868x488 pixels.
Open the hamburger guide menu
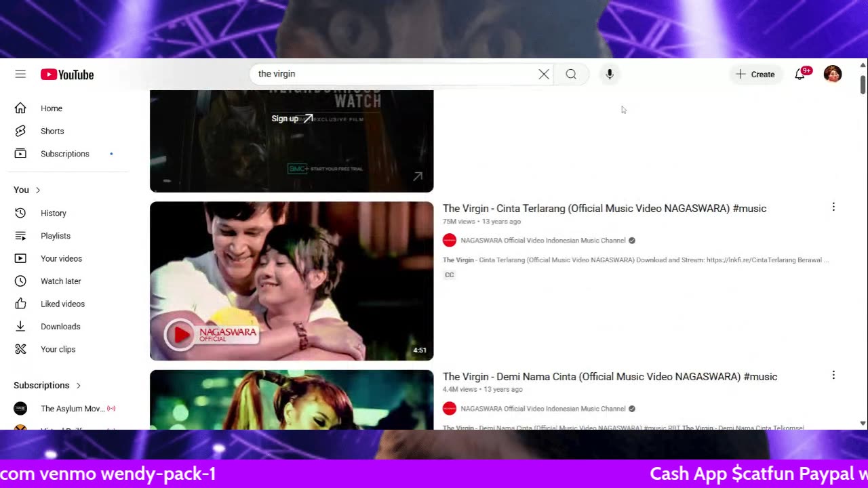[x=20, y=75]
